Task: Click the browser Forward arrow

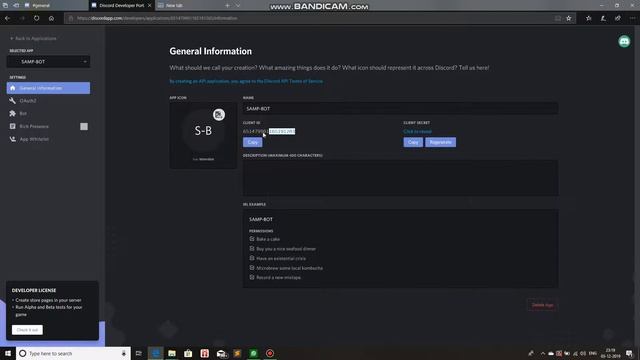Action: [x=22, y=18]
